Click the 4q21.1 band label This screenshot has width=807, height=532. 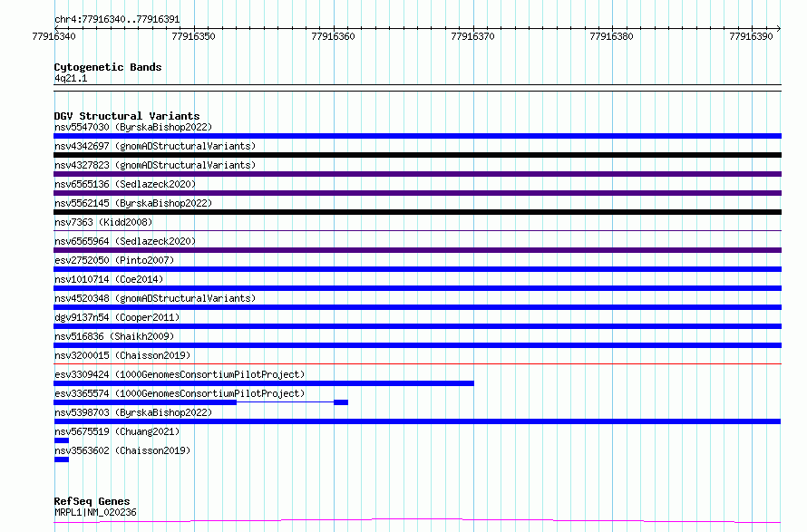click(71, 78)
